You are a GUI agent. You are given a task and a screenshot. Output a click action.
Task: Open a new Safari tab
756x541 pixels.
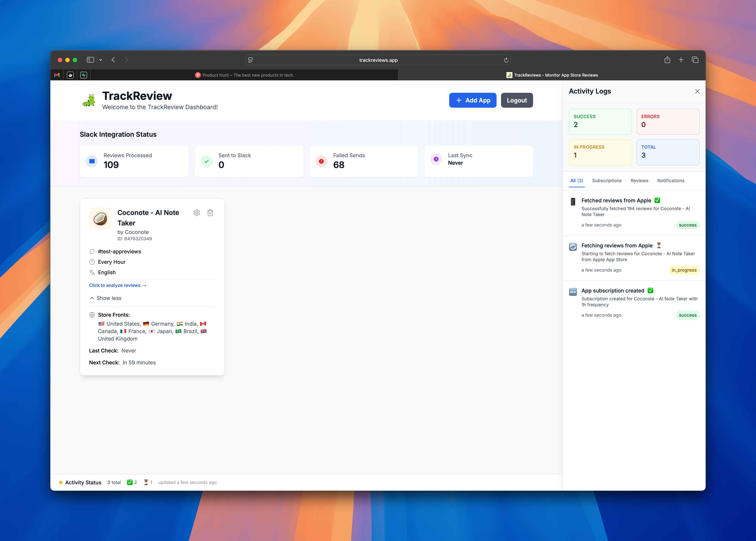click(x=681, y=60)
